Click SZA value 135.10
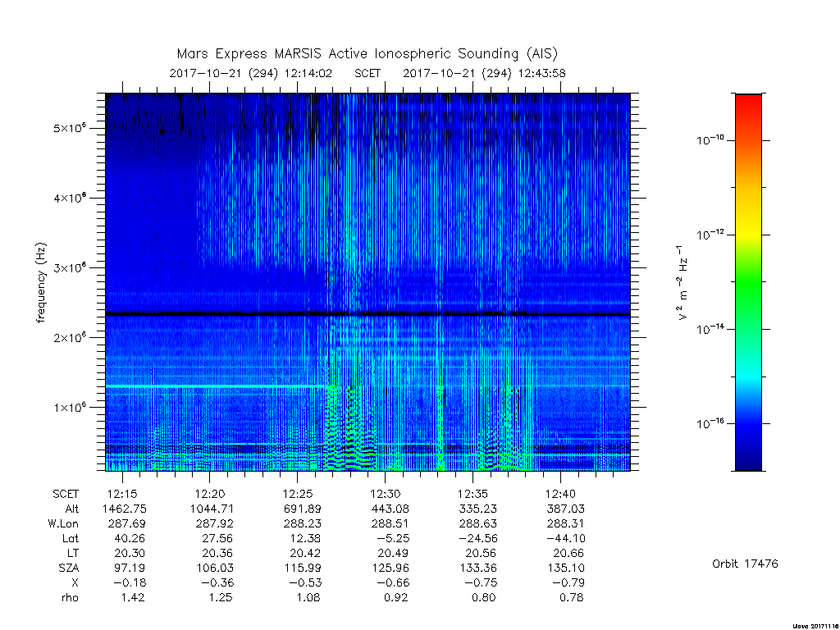The image size is (840, 630). pyautogui.click(x=565, y=568)
